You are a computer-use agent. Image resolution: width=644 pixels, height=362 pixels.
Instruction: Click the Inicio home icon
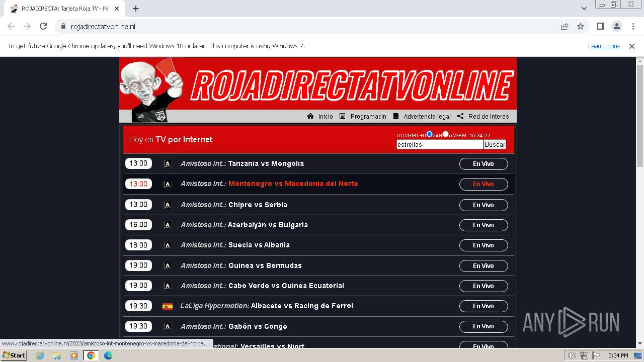(x=310, y=116)
